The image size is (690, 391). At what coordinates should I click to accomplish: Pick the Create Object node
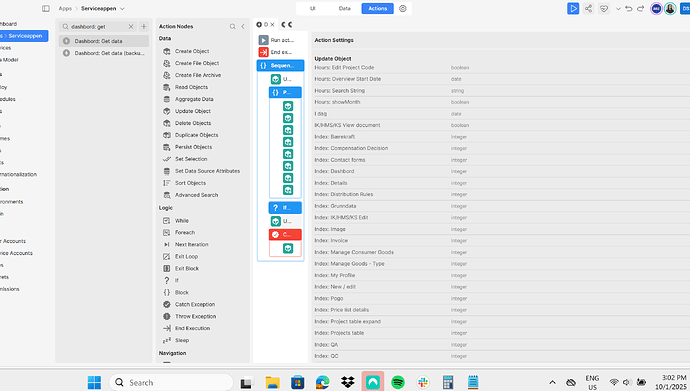point(192,51)
